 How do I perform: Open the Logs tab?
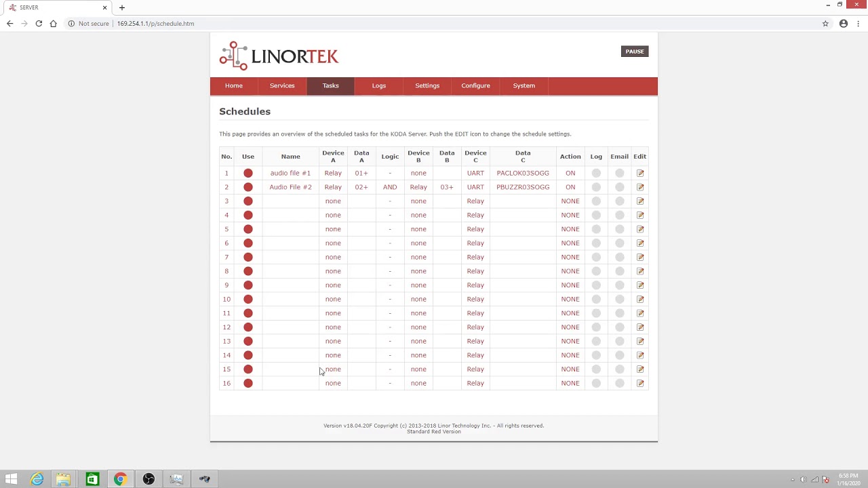(x=379, y=86)
